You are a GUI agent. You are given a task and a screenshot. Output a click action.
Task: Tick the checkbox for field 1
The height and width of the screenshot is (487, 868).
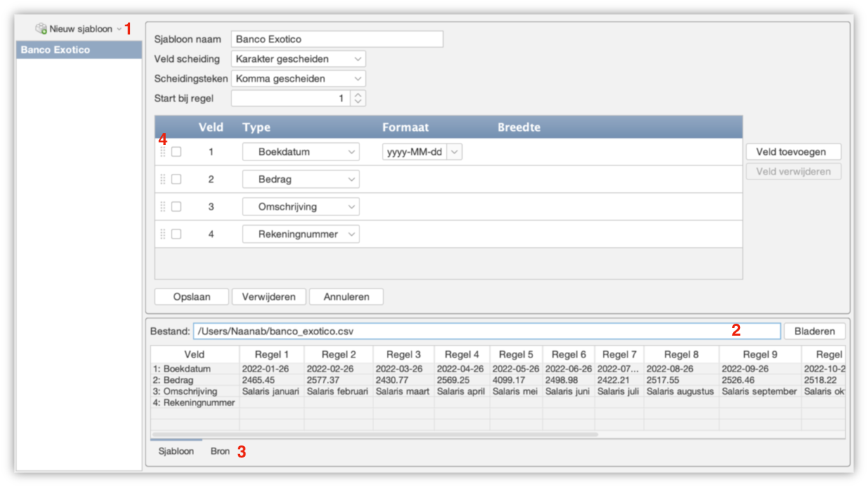[177, 151]
